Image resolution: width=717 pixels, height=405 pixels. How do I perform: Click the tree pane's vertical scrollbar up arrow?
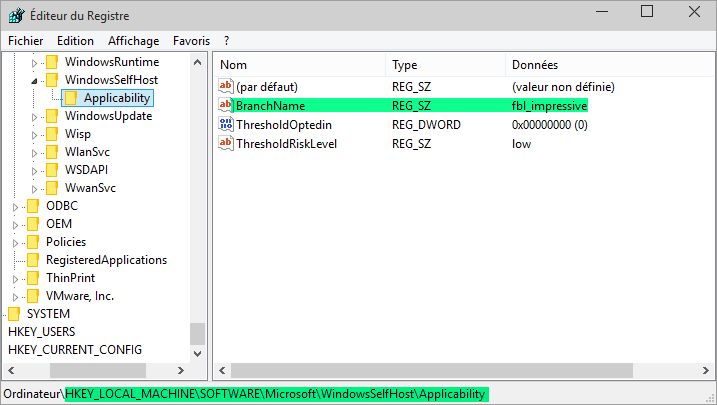(x=197, y=64)
